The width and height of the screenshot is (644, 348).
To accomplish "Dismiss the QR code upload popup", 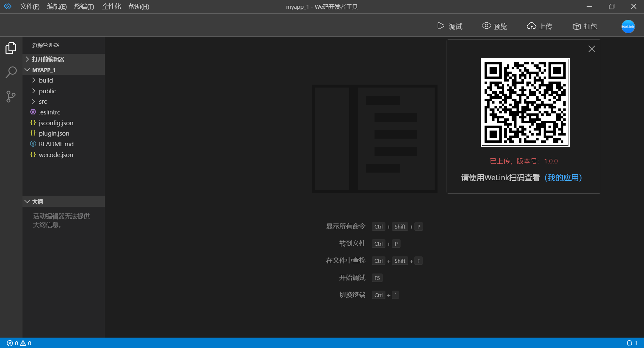I will click(592, 49).
